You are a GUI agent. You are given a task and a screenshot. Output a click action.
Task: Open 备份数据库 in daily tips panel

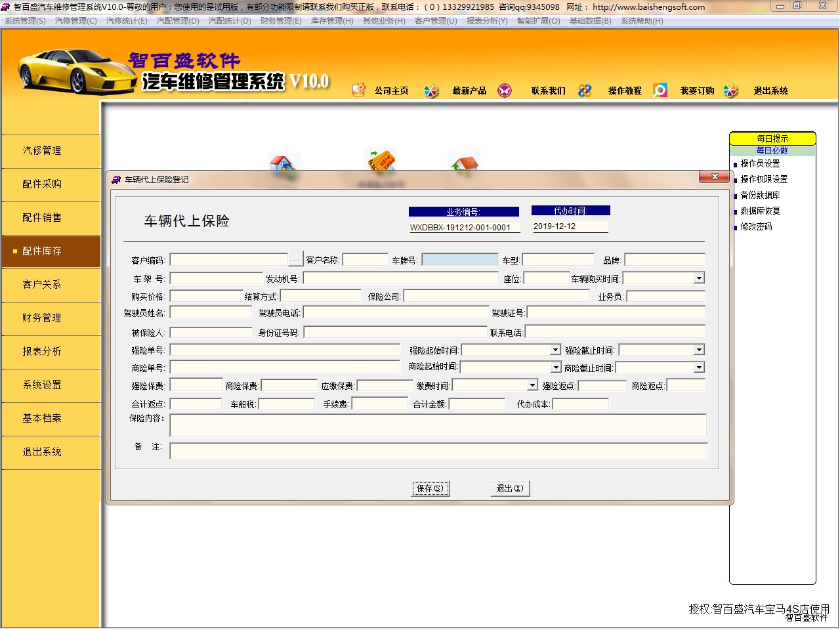pos(760,195)
